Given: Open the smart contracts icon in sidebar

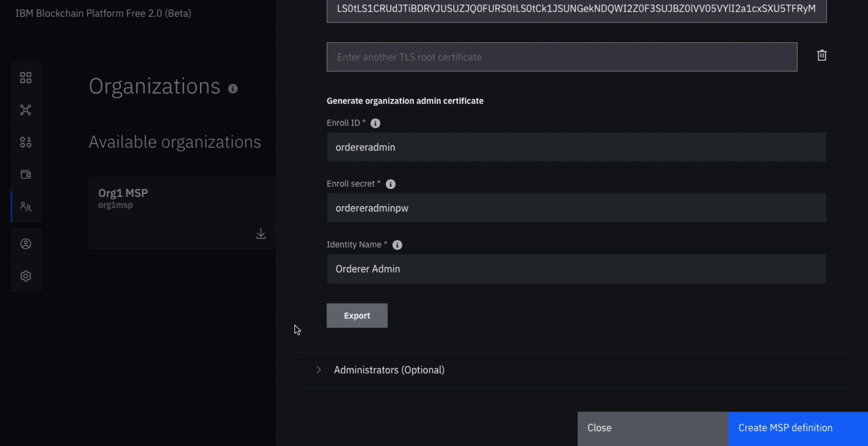Looking at the screenshot, I should [x=25, y=142].
